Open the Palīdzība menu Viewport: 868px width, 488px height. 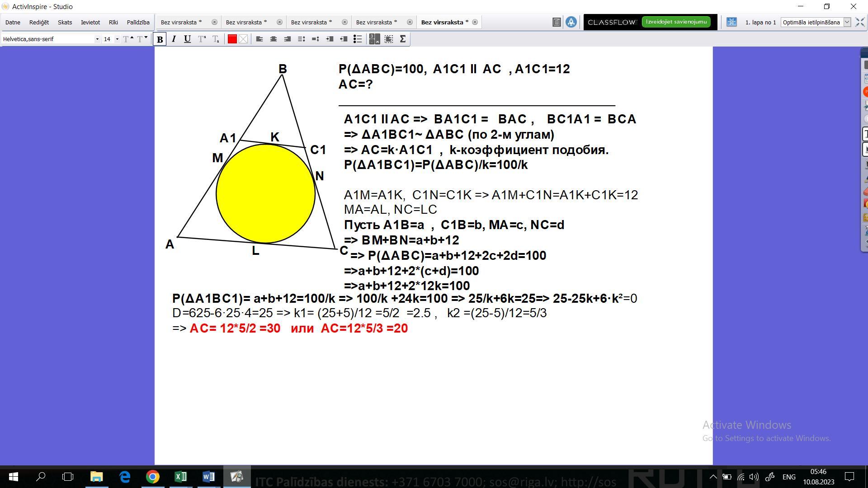[138, 22]
